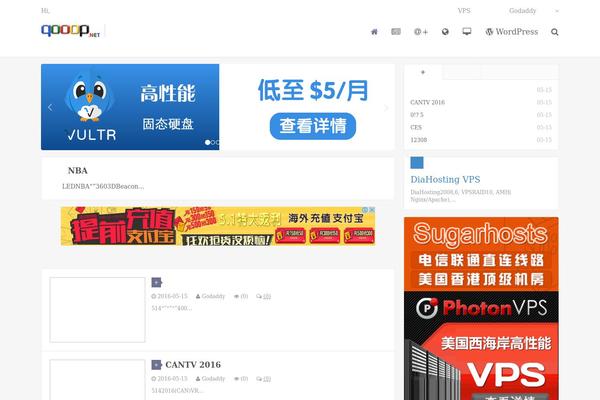Show previous slide with left arrow
600x400 pixels.
click(50, 108)
